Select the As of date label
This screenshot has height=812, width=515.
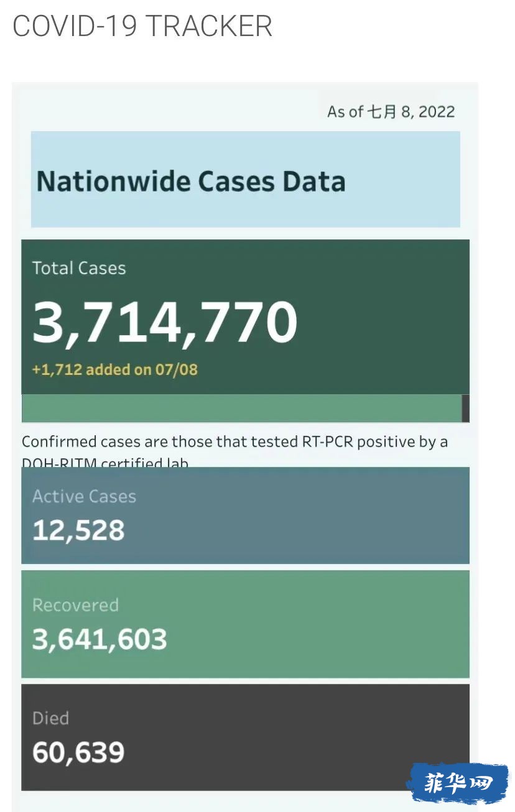pyautogui.click(x=391, y=112)
